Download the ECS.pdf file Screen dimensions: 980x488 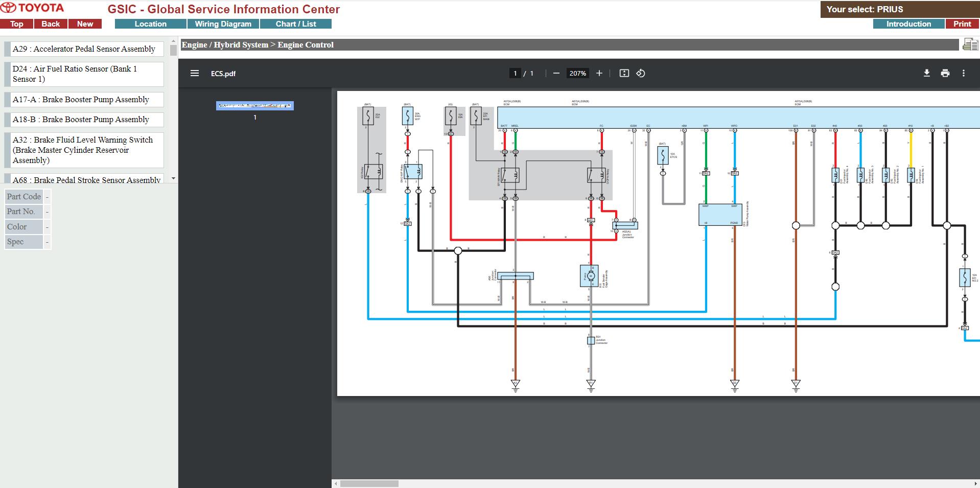(x=926, y=73)
